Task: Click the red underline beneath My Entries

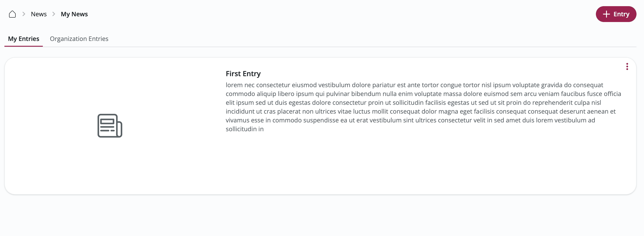Action: tap(23, 46)
